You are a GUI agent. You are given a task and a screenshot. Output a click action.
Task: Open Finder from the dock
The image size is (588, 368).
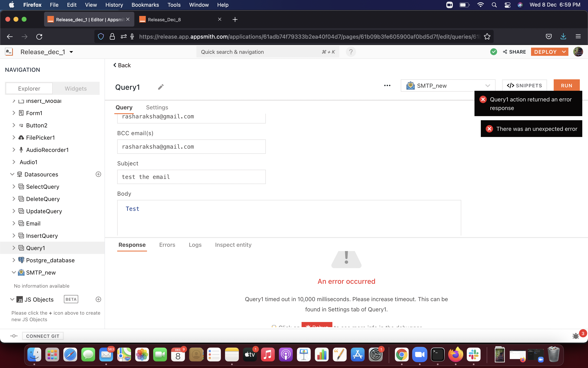point(34,355)
